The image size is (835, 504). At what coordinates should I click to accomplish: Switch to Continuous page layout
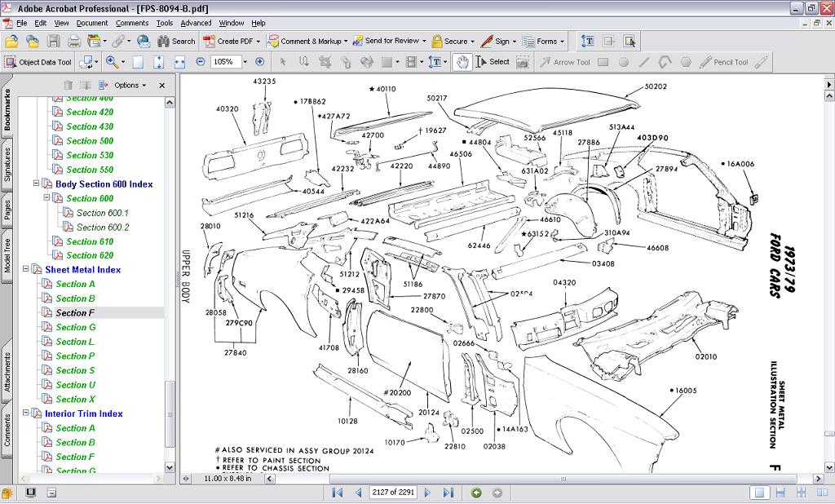coord(780,493)
